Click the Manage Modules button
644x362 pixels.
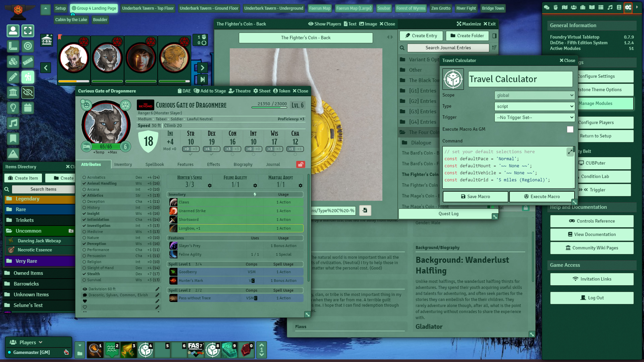pos(605,104)
